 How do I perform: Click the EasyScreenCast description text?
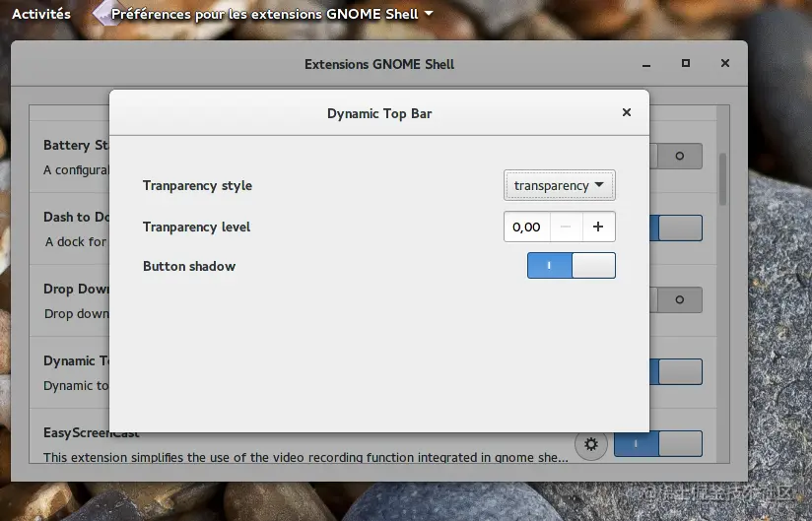coord(305,457)
